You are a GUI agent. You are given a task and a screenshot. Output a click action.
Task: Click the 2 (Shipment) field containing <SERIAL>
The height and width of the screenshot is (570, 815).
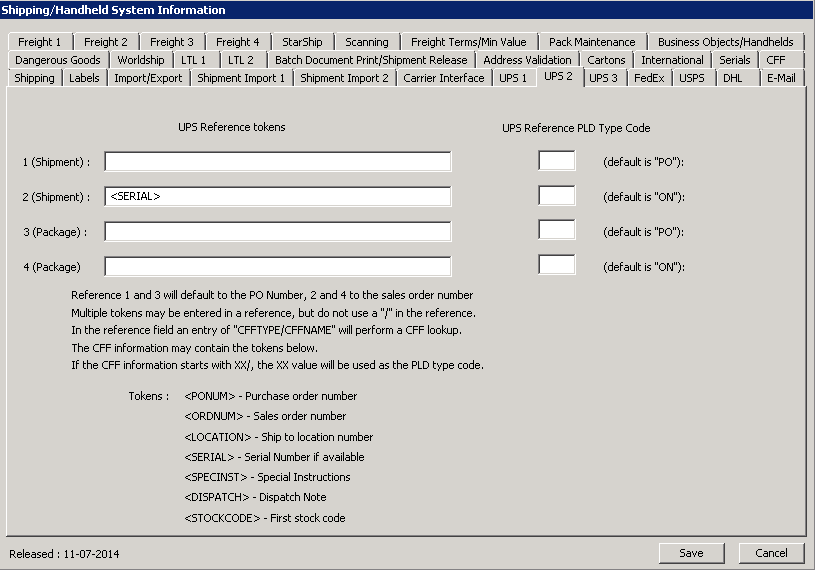(x=278, y=196)
